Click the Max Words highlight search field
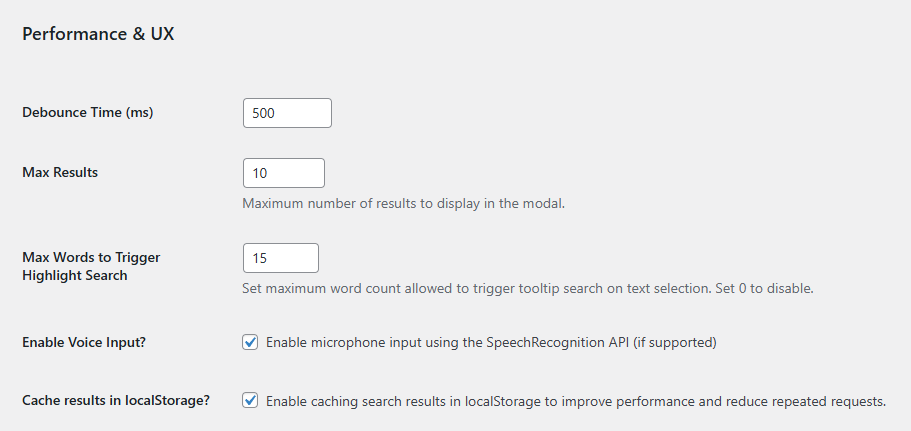The image size is (911, 431). coord(280,258)
